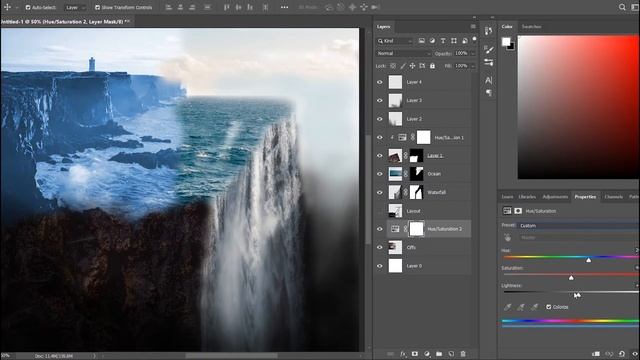Screen dimensions: 640x360
Task: Click the layer mask icon in Properties
Action: [518, 211]
